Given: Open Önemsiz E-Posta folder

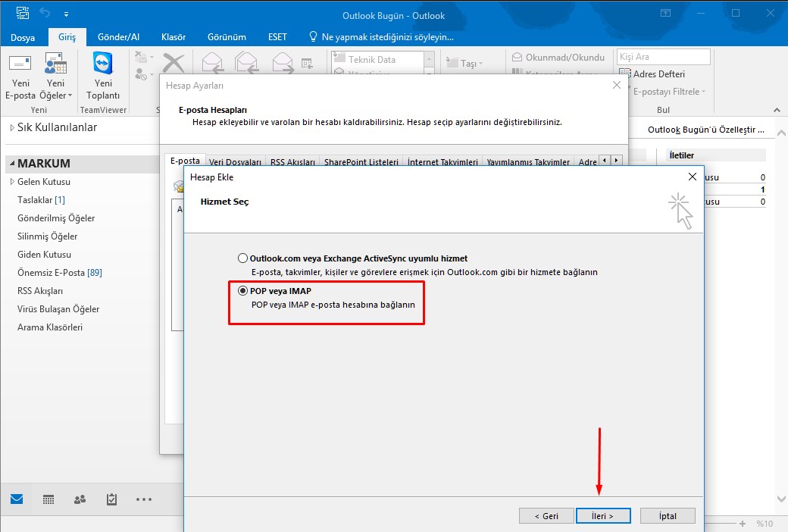Looking at the screenshot, I should 59,273.
